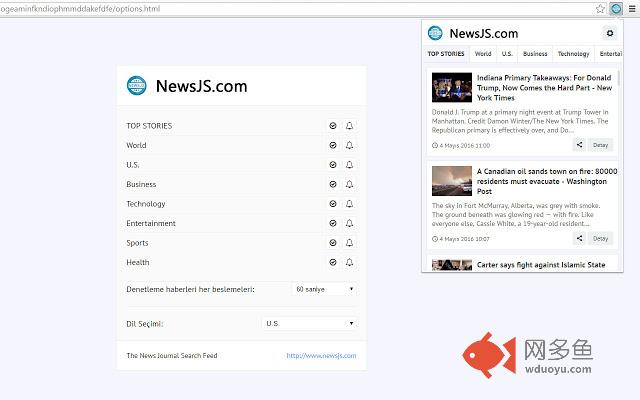
Task: Click the NewsJS.com title on options page
Action: pyautogui.click(x=202, y=86)
